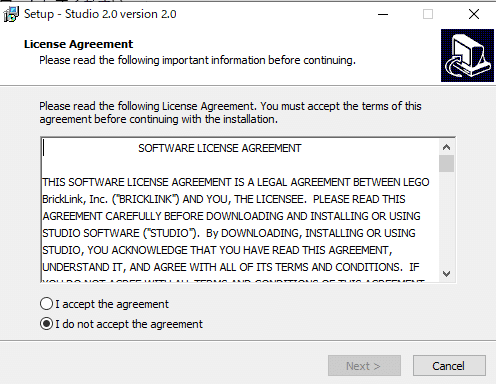Select the "I do not accept the agreement" radio
The height and width of the screenshot is (384, 496).
[x=46, y=324]
